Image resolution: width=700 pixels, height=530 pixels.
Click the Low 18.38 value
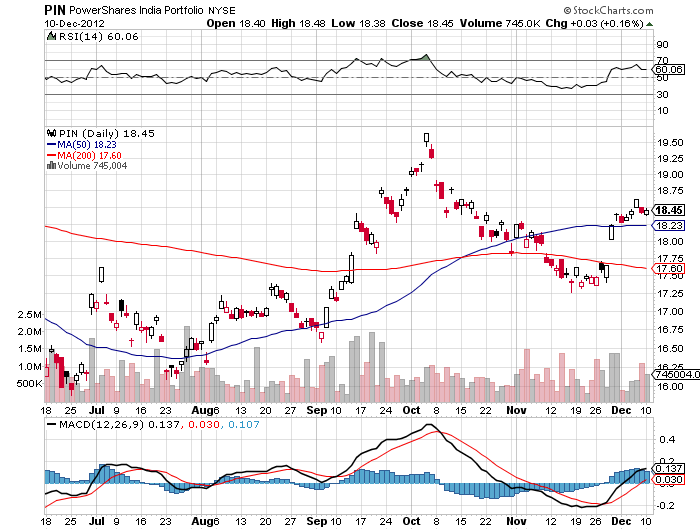point(358,23)
